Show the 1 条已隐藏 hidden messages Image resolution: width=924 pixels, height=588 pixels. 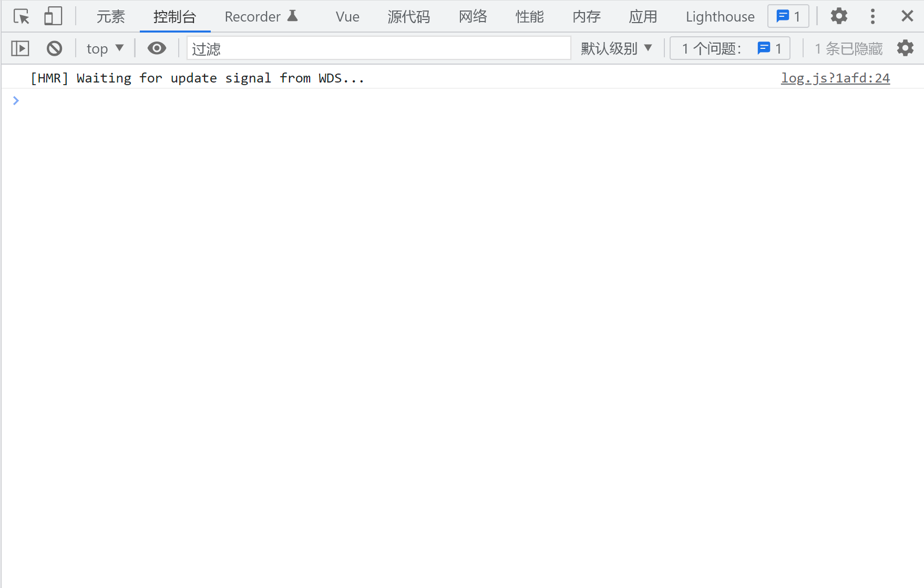point(847,48)
